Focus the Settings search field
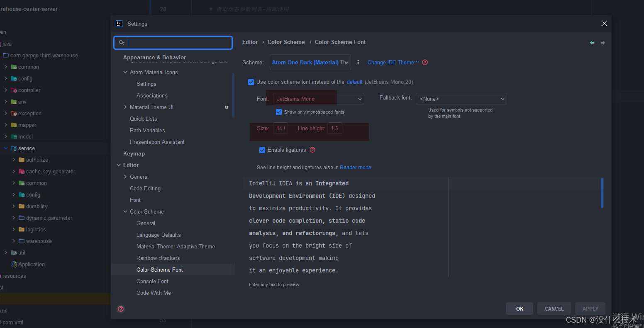 (x=173, y=43)
